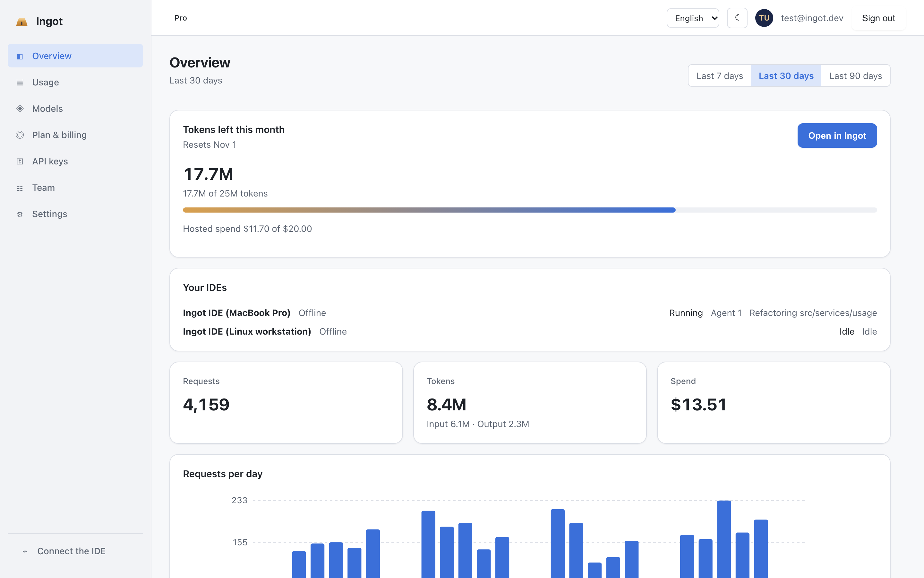Click the TU user avatar

click(x=764, y=18)
